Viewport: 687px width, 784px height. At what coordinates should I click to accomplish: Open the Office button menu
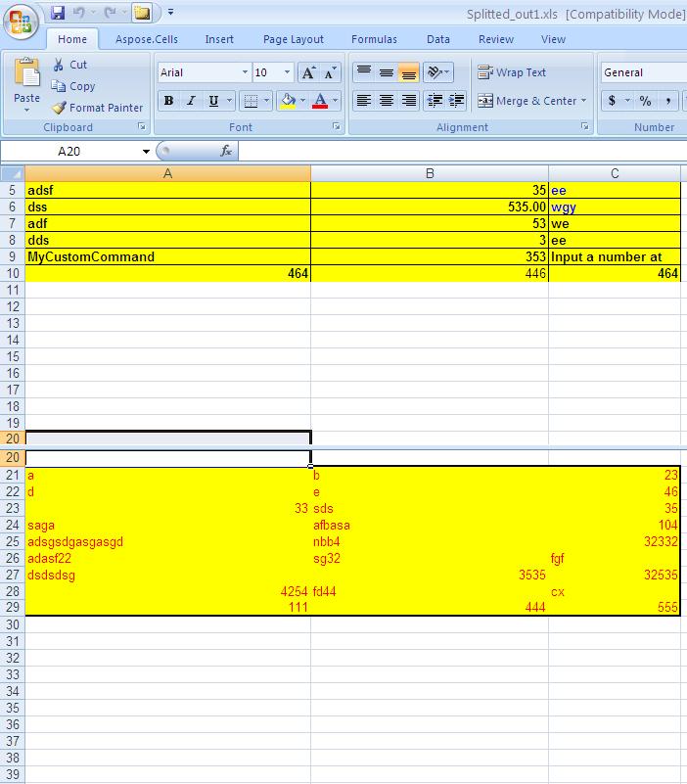coord(21,21)
